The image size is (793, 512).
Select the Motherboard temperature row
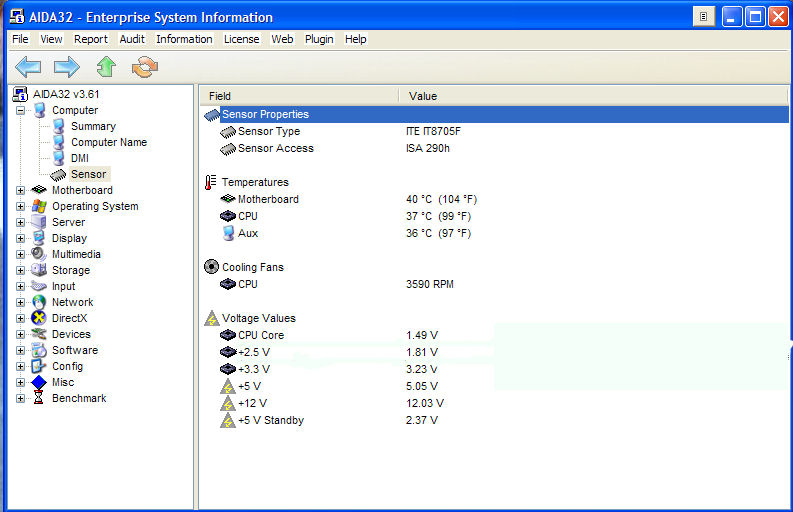pos(496,199)
